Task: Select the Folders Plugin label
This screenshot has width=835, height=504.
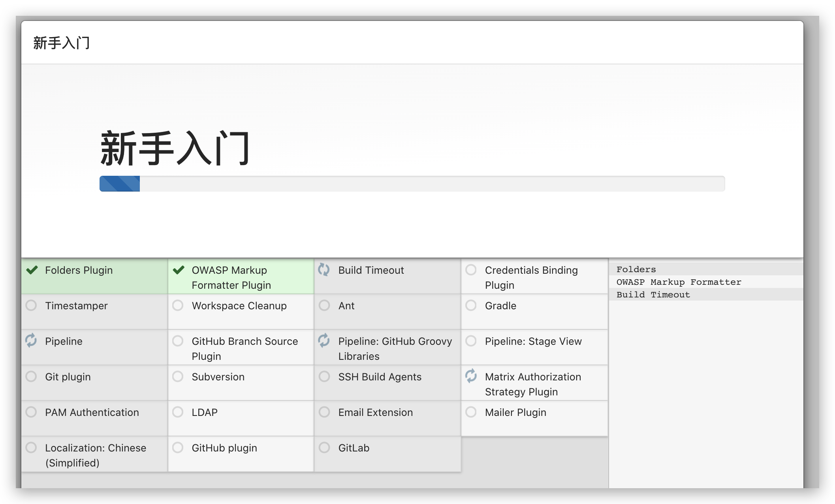Action: (x=79, y=271)
